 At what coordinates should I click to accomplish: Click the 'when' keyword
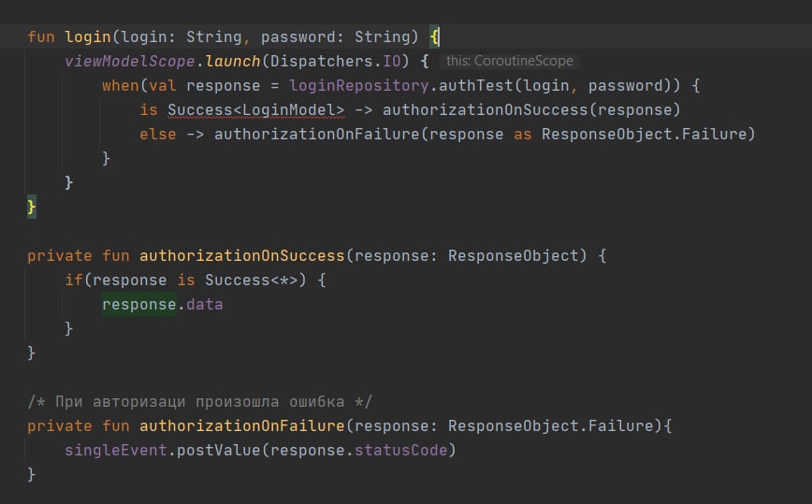coord(120,85)
